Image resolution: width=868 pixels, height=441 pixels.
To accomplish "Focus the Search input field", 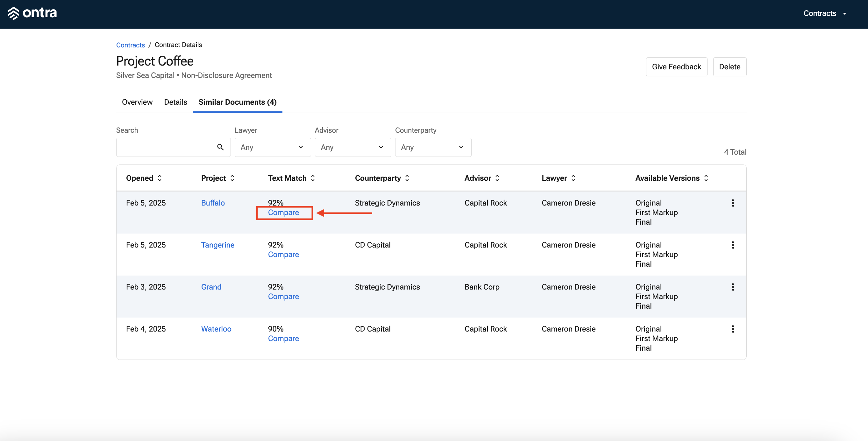I will tap(173, 147).
